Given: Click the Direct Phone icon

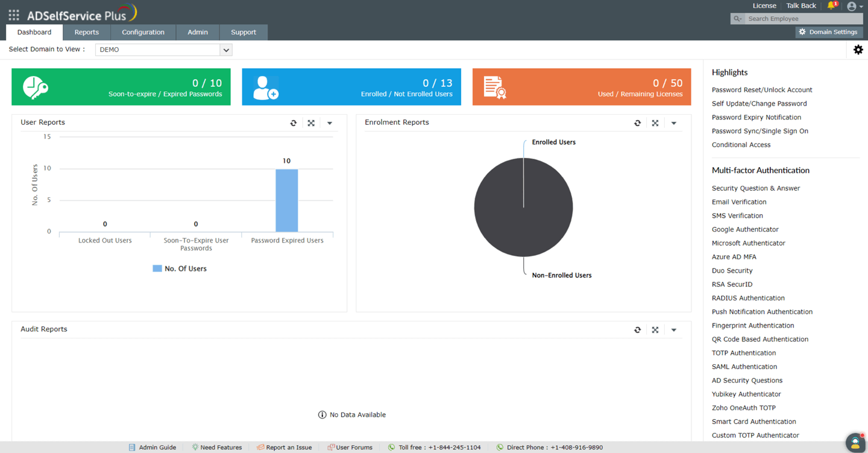Looking at the screenshot, I should [x=500, y=448].
